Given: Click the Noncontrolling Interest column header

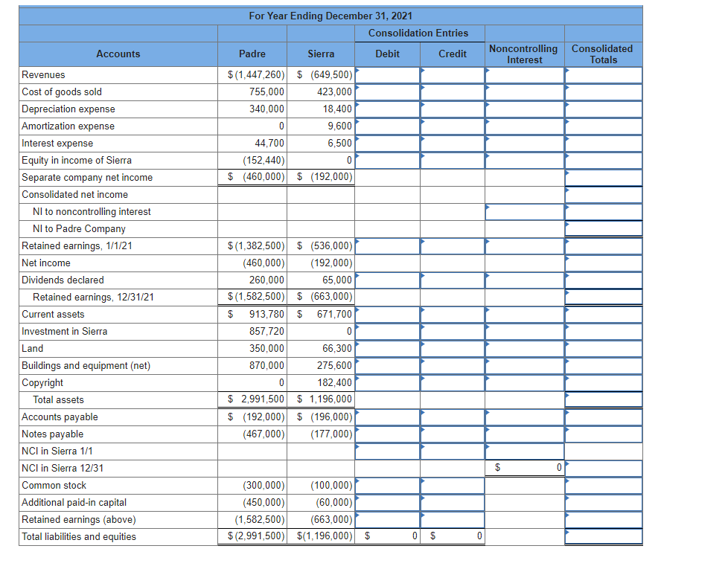Looking at the screenshot, I should tap(524, 54).
